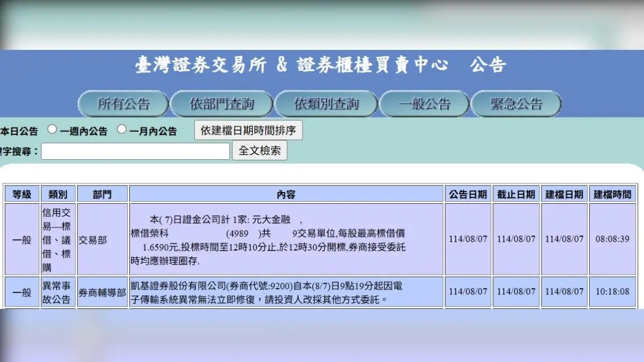Click the 截止日期 column header
644x362 pixels.
tap(516, 194)
